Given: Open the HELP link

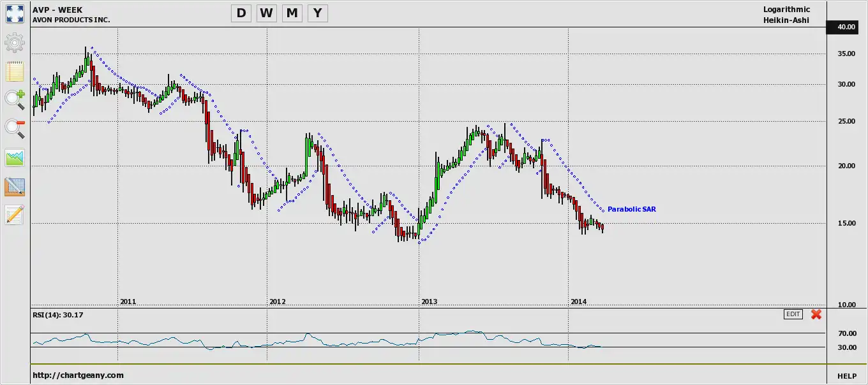Looking at the screenshot, I should pos(847,376).
